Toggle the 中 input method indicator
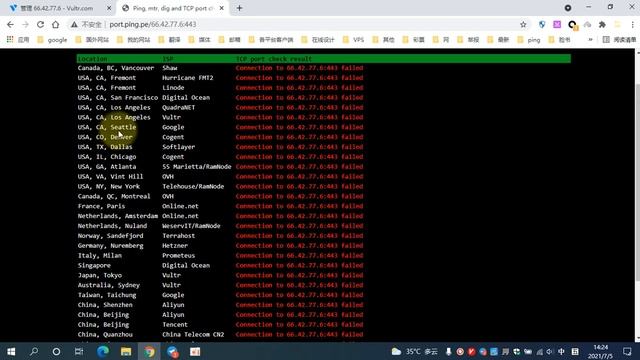Image resolution: width=640 pixels, height=360 pixels. click(561, 351)
